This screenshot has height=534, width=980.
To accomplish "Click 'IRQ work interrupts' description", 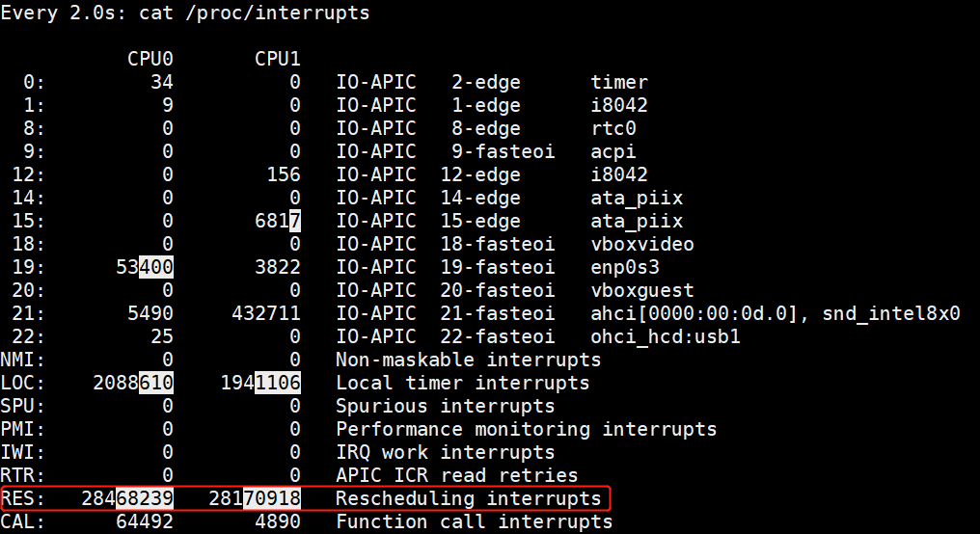I will tap(445, 452).
